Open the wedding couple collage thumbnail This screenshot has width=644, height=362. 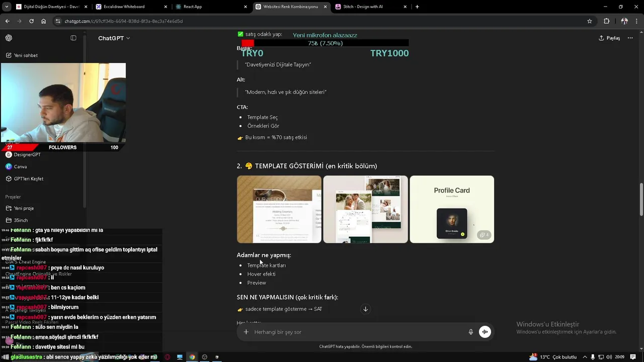point(365,209)
